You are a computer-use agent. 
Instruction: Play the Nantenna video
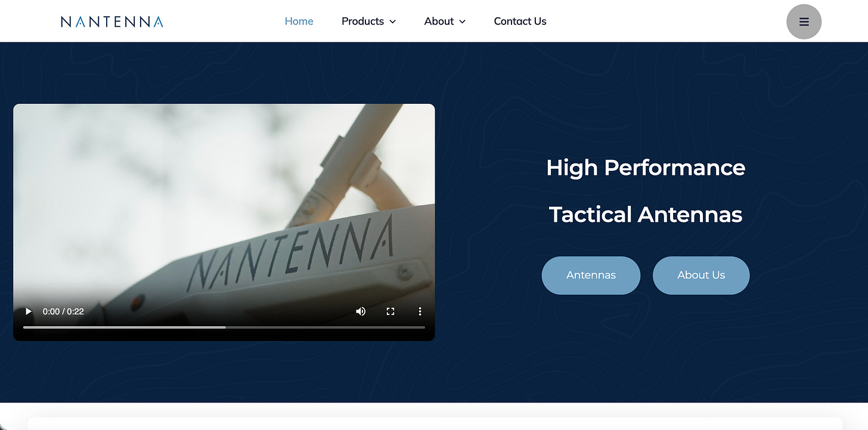coord(28,311)
